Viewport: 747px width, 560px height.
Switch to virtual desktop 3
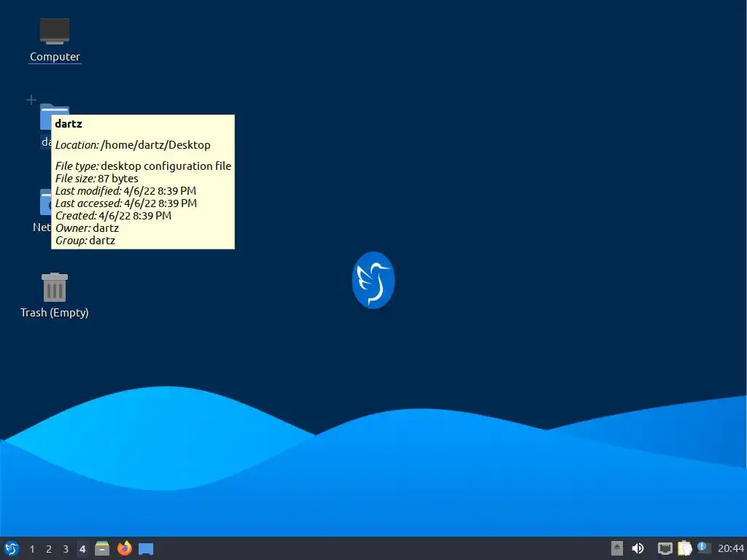click(66, 549)
